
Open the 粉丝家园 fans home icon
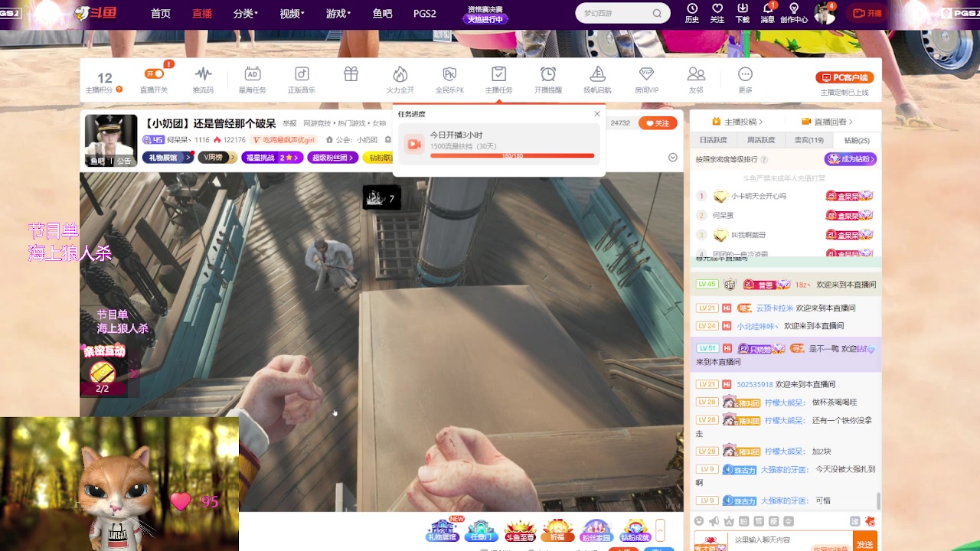[596, 530]
